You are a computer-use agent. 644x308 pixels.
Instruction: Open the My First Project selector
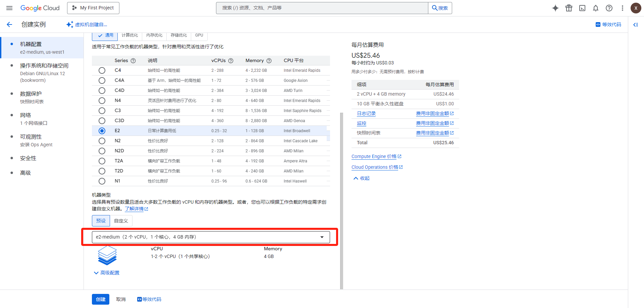pyautogui.click(x=93, y=8)
